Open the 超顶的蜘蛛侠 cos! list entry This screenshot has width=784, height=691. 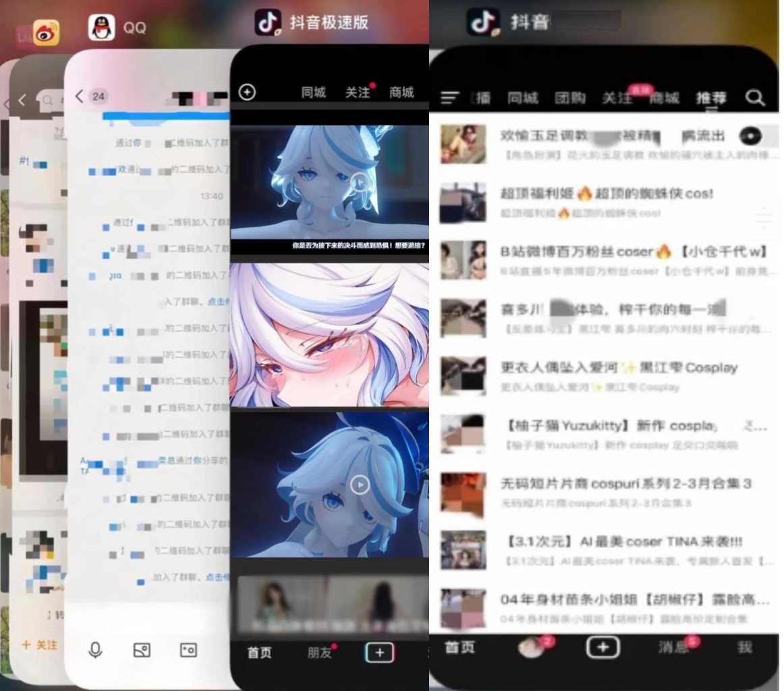tap(607, 202)
